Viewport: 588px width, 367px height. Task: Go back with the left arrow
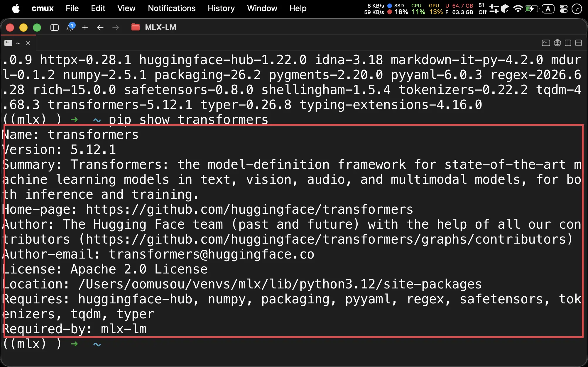pyautogui.click(x=100, y=28)
